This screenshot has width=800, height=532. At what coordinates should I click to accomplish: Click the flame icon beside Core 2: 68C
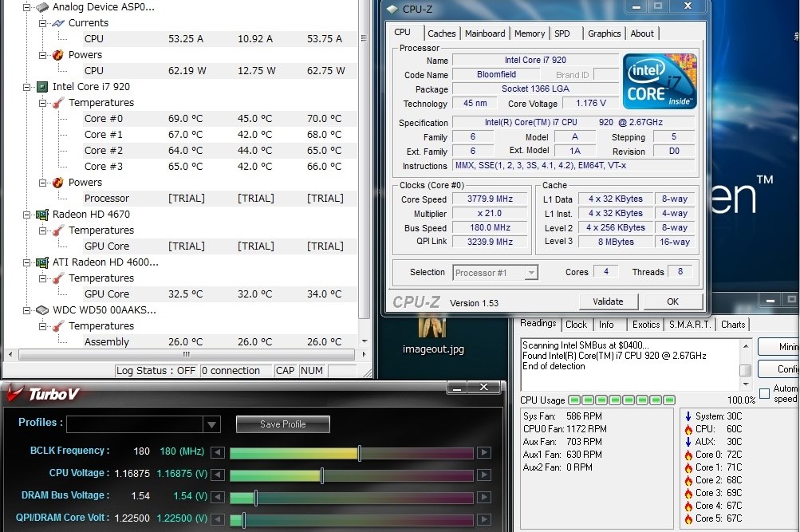[x=688, y=480]
